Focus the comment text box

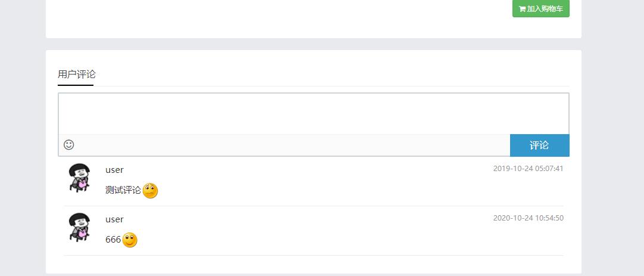(x=313, y=114)
